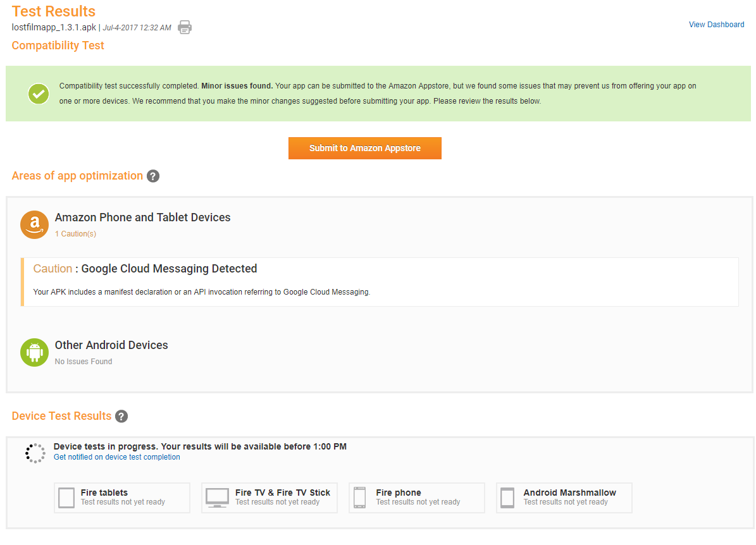Viewport: 756px width, 545px height.
Task: Expand the Amazon Phone and Tablet Devices section
Action: 142,217
